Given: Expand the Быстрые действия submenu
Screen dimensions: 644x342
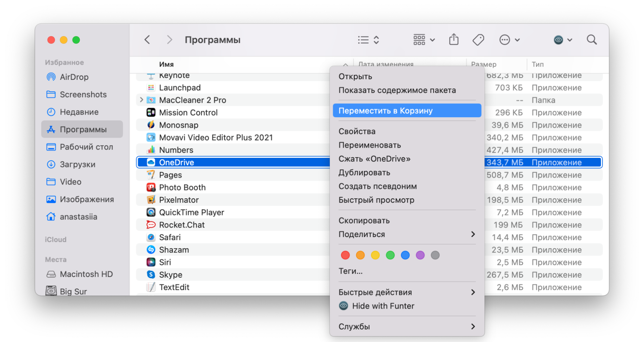Looking at the screenshot, I should pyautogui.click(x=407, y=292).
